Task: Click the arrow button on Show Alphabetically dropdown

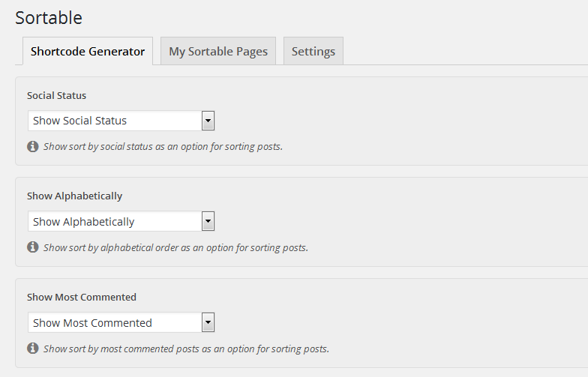Action: click(208, 222)
